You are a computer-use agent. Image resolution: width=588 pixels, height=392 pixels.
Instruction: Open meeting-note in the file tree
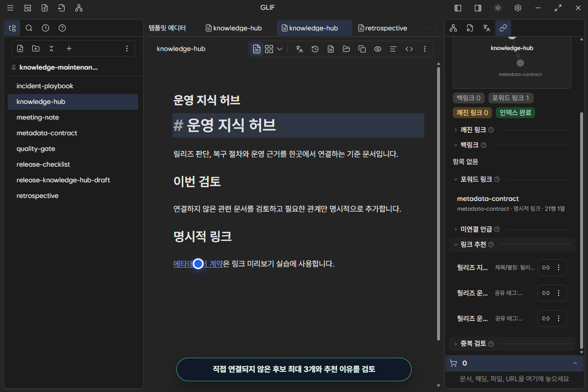(73, 118)
